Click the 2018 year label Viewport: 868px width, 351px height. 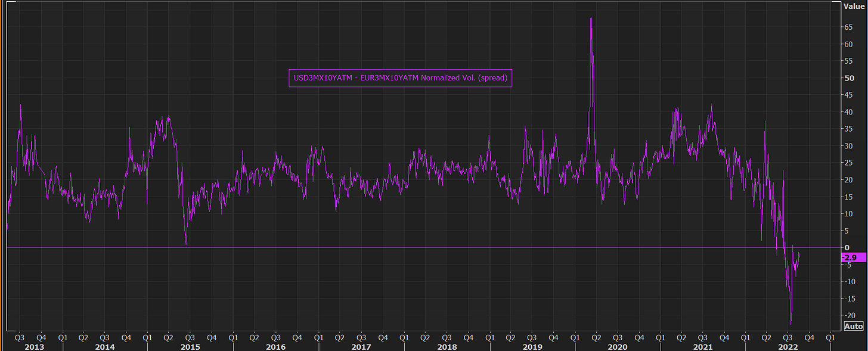point(447,346)
